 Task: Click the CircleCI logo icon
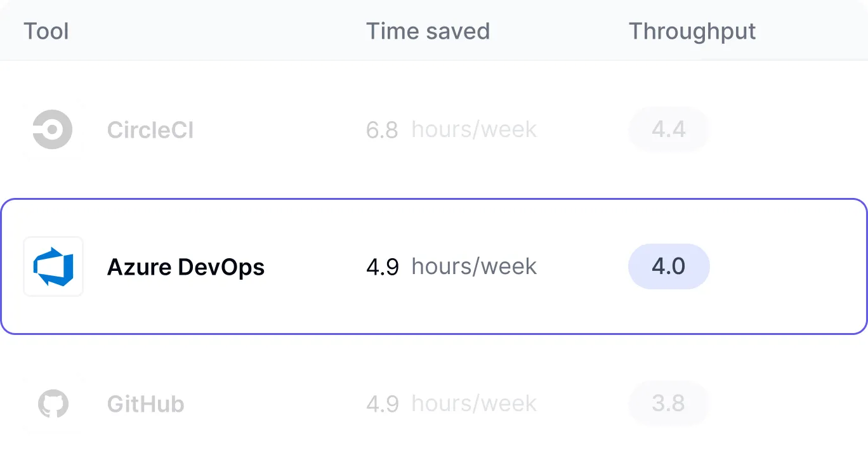click(53, 129)
